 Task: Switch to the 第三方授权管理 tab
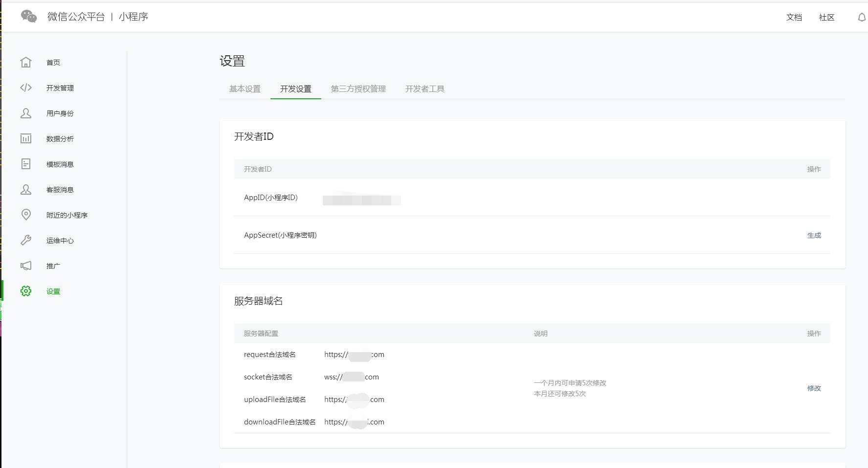click(x=358, y=89)
